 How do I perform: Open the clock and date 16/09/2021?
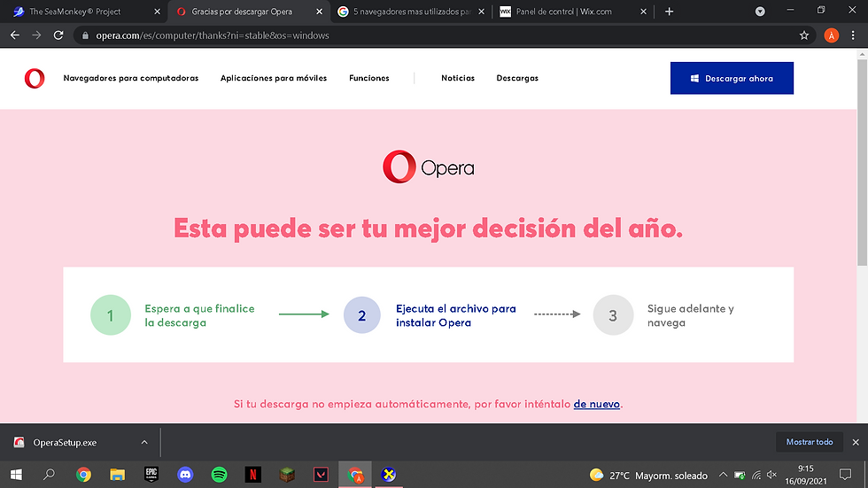(x=805, y=475)
